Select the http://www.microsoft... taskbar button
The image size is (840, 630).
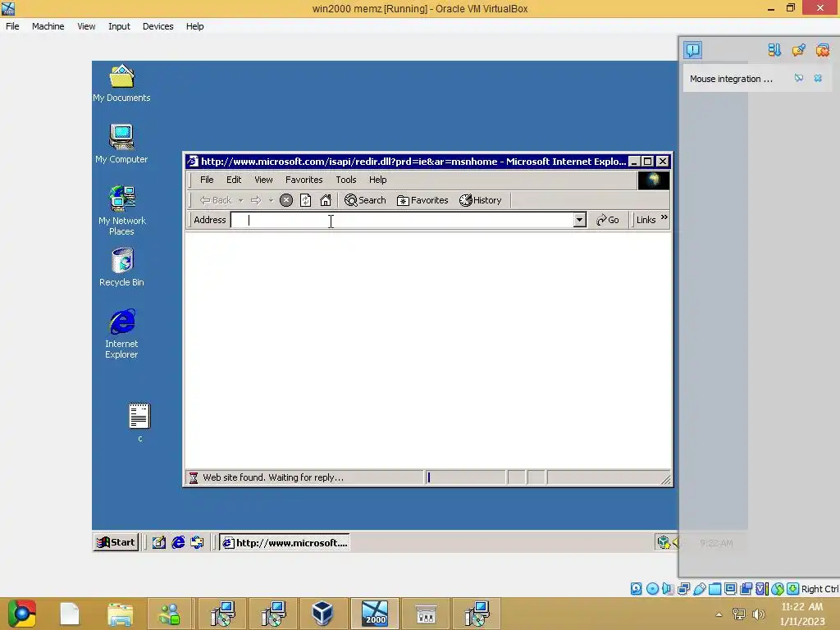[x=285, y=543]
